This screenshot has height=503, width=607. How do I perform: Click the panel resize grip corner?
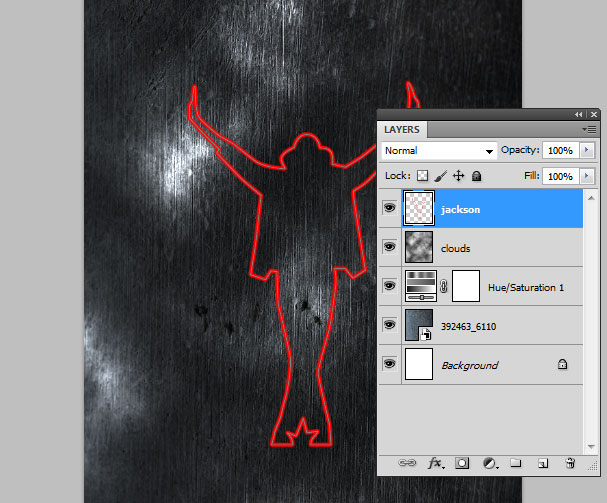(x=593, y=467)
